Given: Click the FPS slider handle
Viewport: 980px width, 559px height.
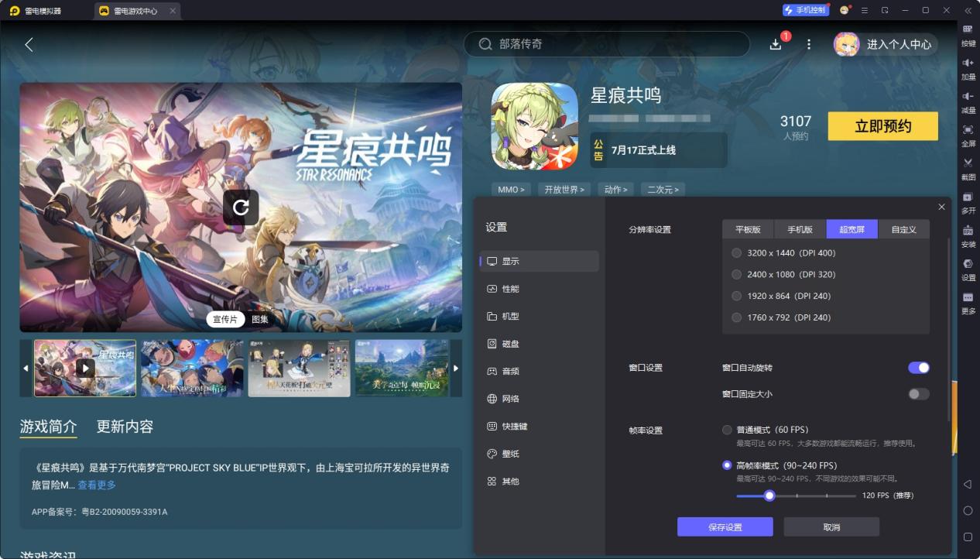Looking at the screenshot, I should [x=769, y=496].
